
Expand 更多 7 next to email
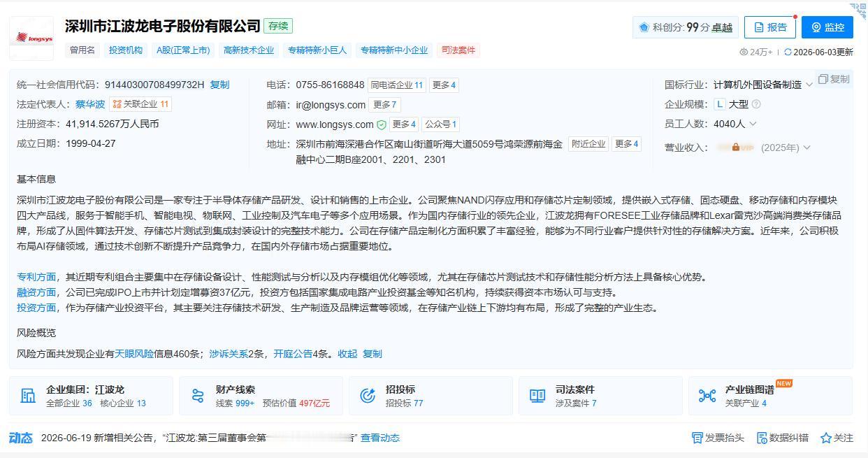click(384, 105)
